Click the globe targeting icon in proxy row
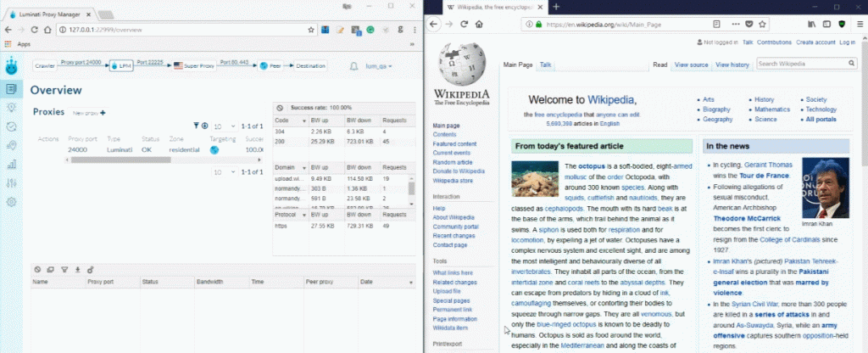The height and width of the screenshot is (353, 868). pyautogui.click(x=215, y=150)
